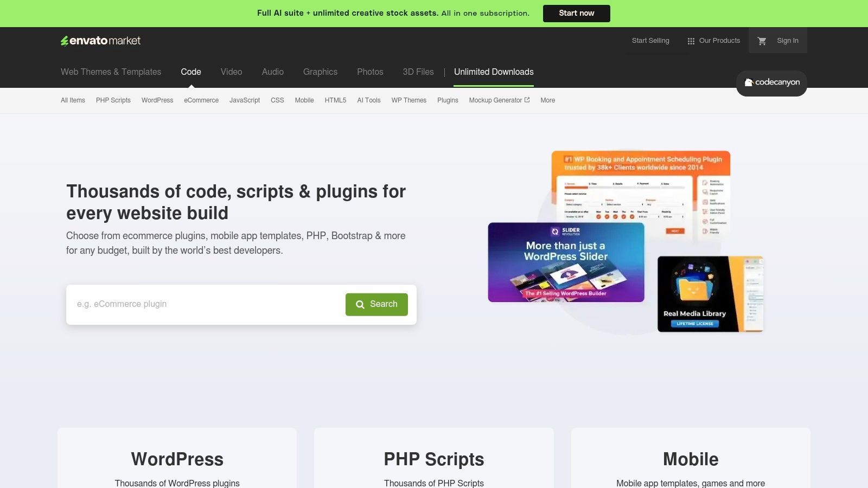This screenshot has width=868, height=488.
Task: Click the magnifier icon inside the Search button
Action: click(x=360, y=304)
